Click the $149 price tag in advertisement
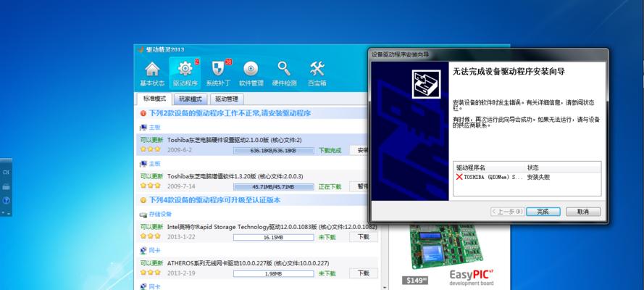644x290 pixels. pos(414,281)
